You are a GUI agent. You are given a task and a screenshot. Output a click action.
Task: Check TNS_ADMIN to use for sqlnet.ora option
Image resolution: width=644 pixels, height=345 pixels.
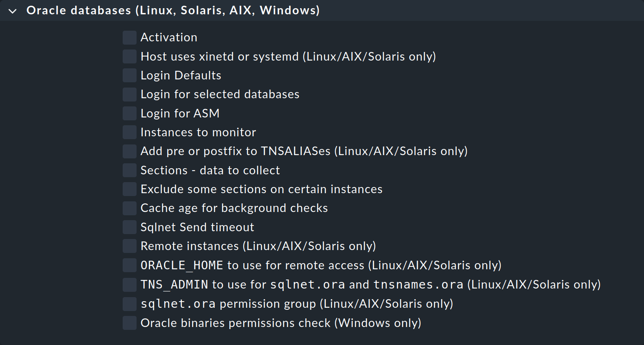[129, 284]
